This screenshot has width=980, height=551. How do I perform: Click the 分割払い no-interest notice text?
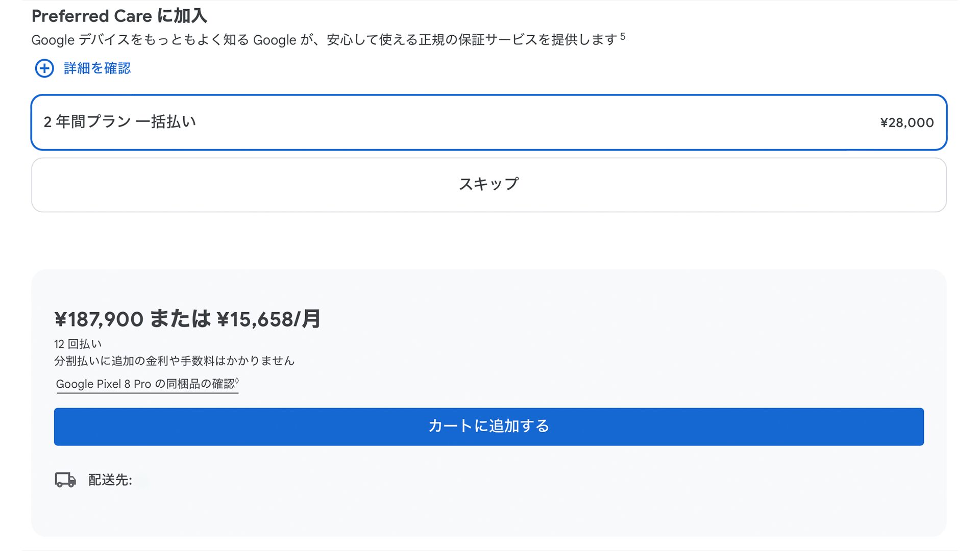tap(174, 361)
